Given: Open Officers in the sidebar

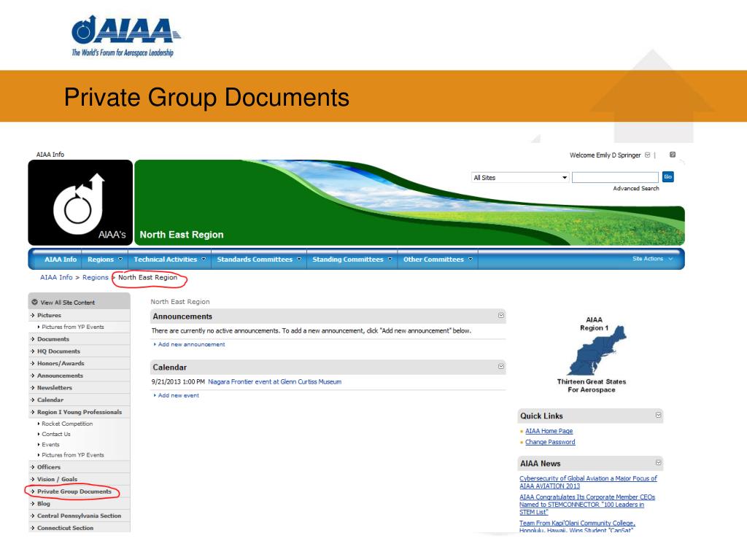Looking at the screenshot, I should (49, 467).
